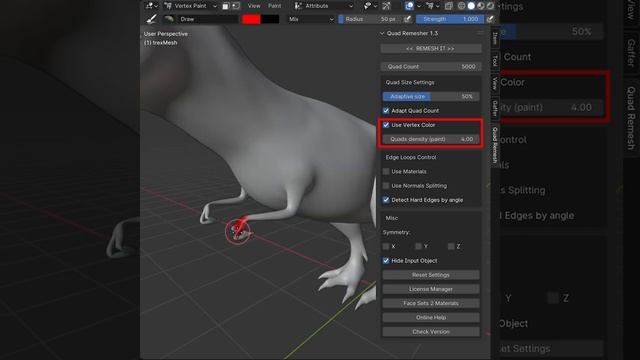This screenshot has height=360, width=640.
Task: Switch to rendered shading mode
Action: click(x=490, y=6)
